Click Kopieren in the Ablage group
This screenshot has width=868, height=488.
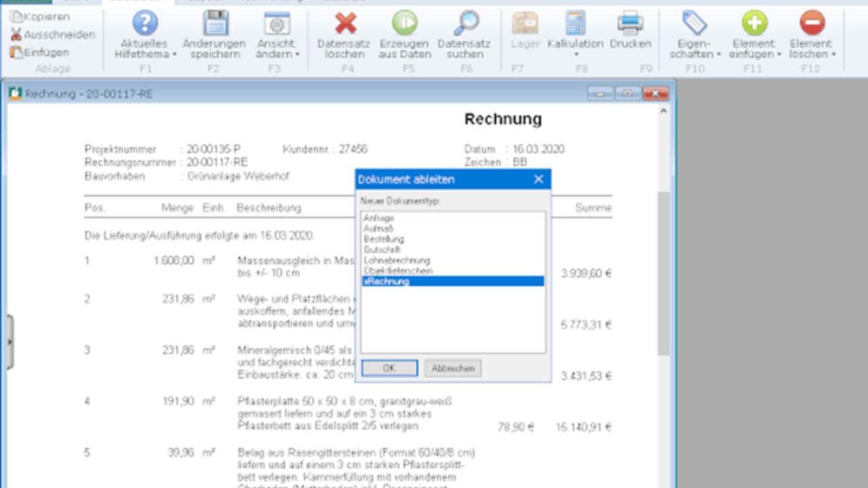[41, 16]
